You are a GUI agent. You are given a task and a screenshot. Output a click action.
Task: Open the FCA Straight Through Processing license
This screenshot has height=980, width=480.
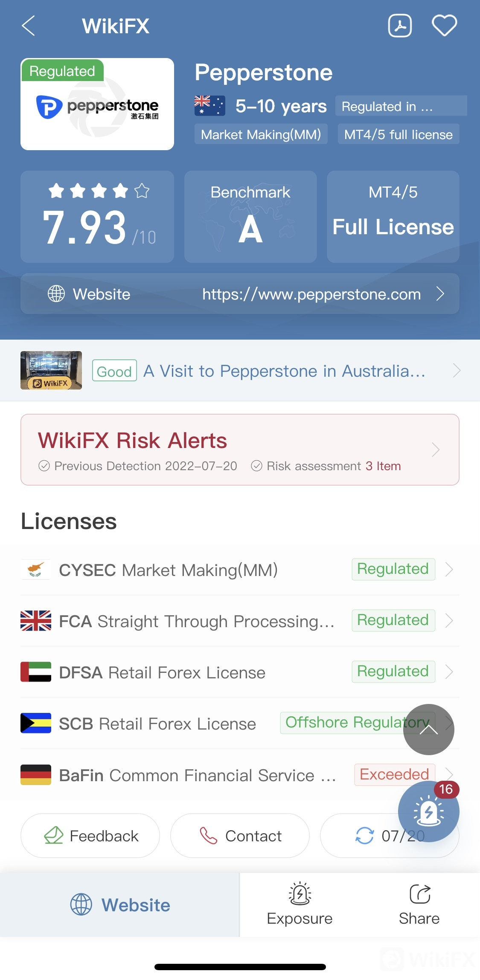(x=240, y=621)
